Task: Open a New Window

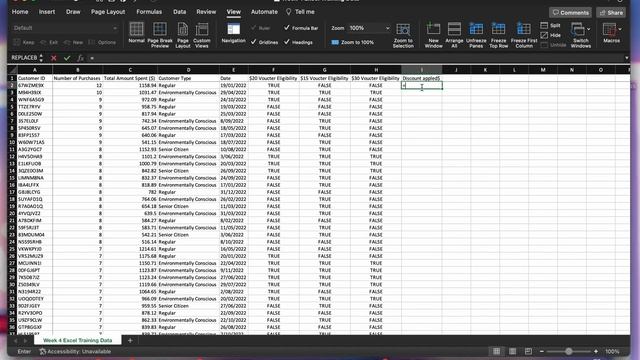Action: pyautogui.click(x=433, y=35)
